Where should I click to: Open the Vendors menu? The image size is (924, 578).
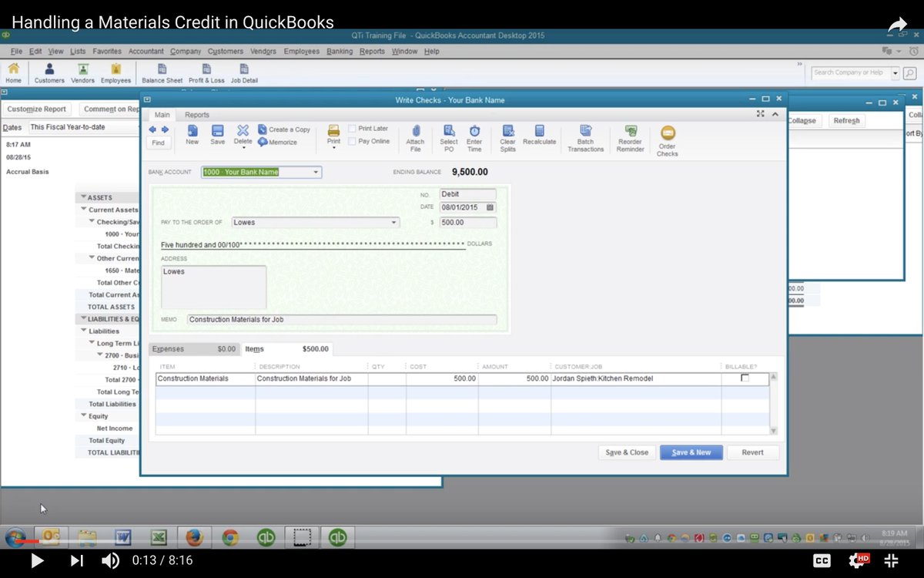263,52
